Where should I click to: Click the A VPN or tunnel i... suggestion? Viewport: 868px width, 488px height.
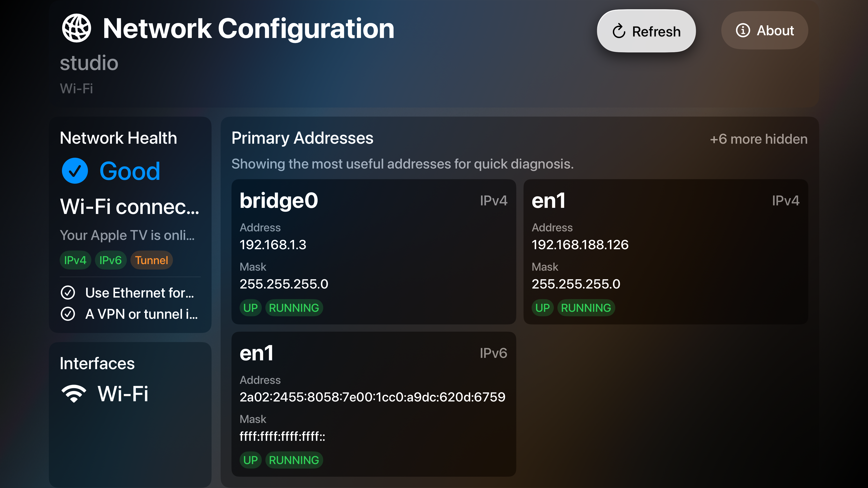142,314
